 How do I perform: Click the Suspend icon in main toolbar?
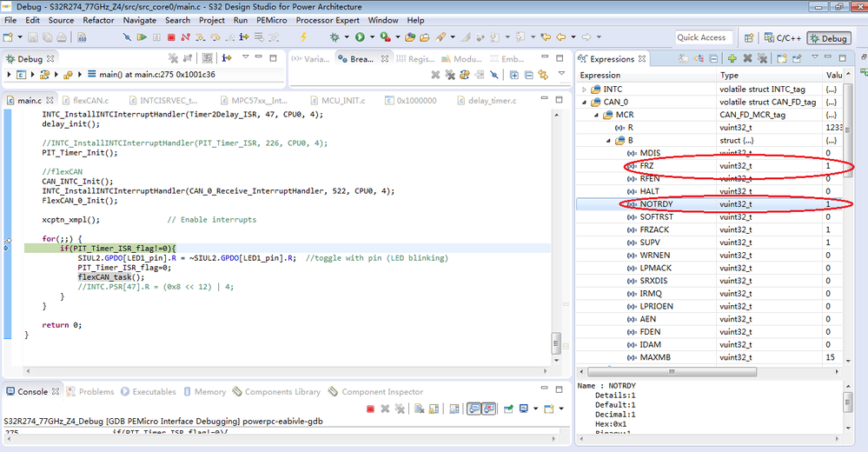pyautogui.click(x=157, y=37)
